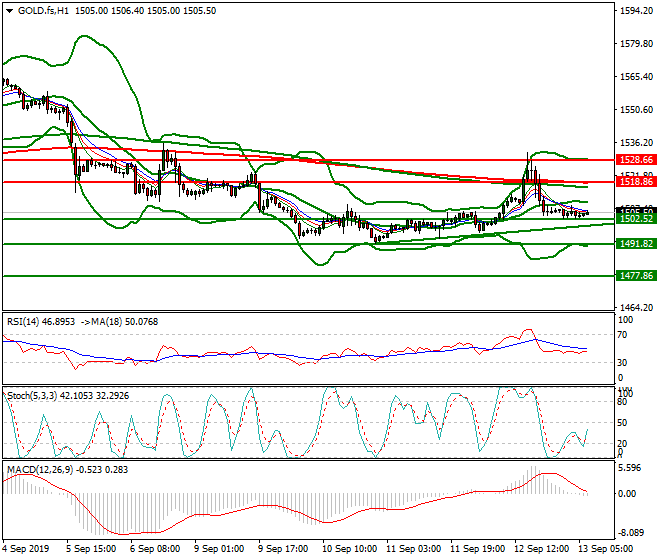The width and height of the screenshot is (660, 560).
Task: Click the 9 Sep 01:00 time label
Action: (x=219, y=549)
